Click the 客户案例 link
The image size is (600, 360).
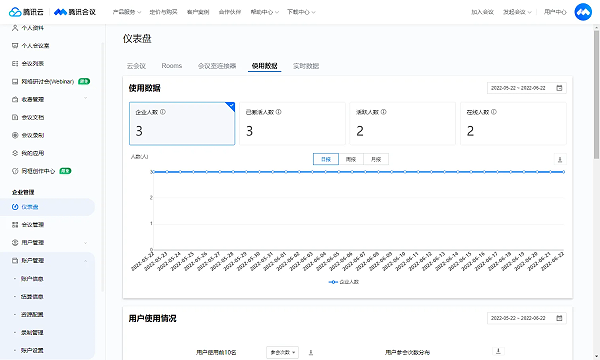[x=198, y=12]
